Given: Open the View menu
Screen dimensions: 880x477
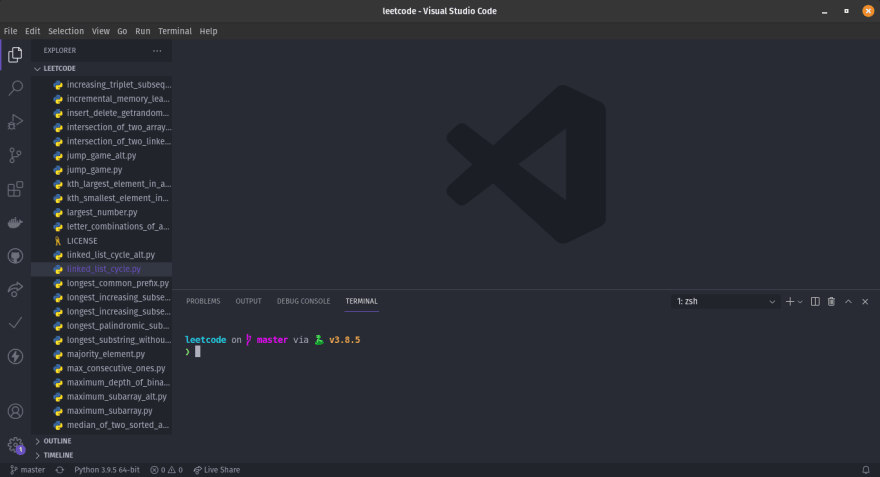Looking at the screenshot, I should 100,31.
